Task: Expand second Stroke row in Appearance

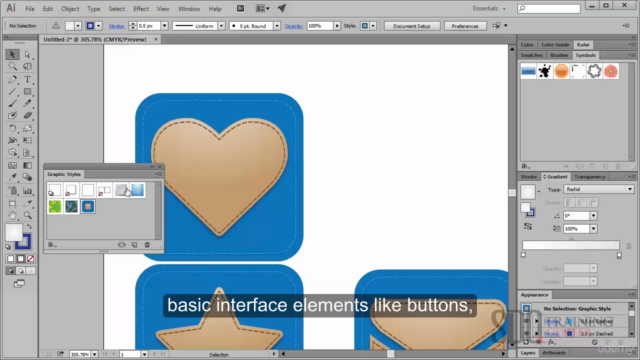Action: coord(537,333)
